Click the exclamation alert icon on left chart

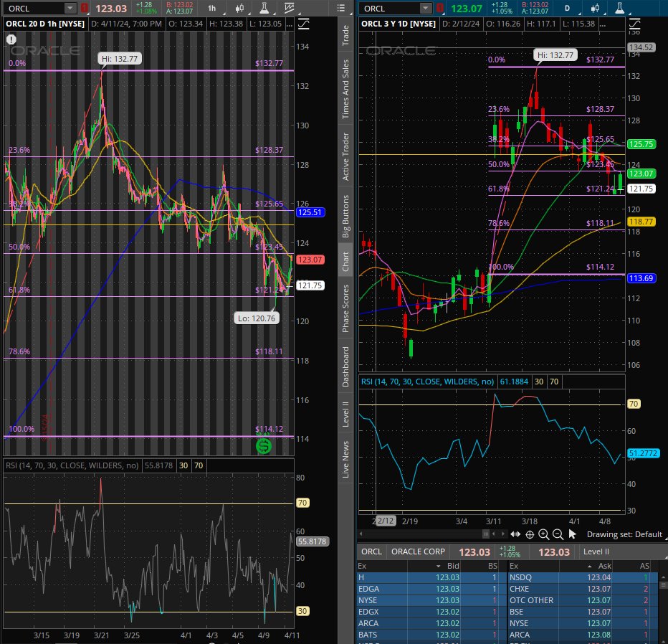tap(11, 39)
